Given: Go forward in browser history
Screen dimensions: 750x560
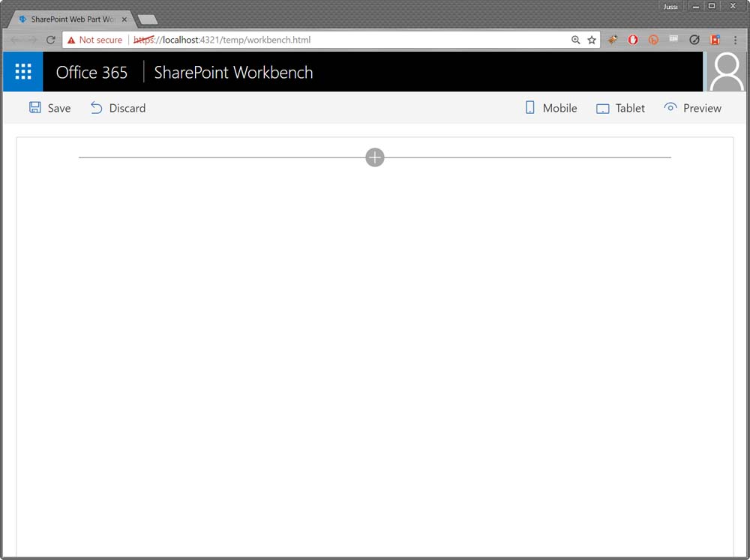Looking at the screenshot, I should (32, 40).
